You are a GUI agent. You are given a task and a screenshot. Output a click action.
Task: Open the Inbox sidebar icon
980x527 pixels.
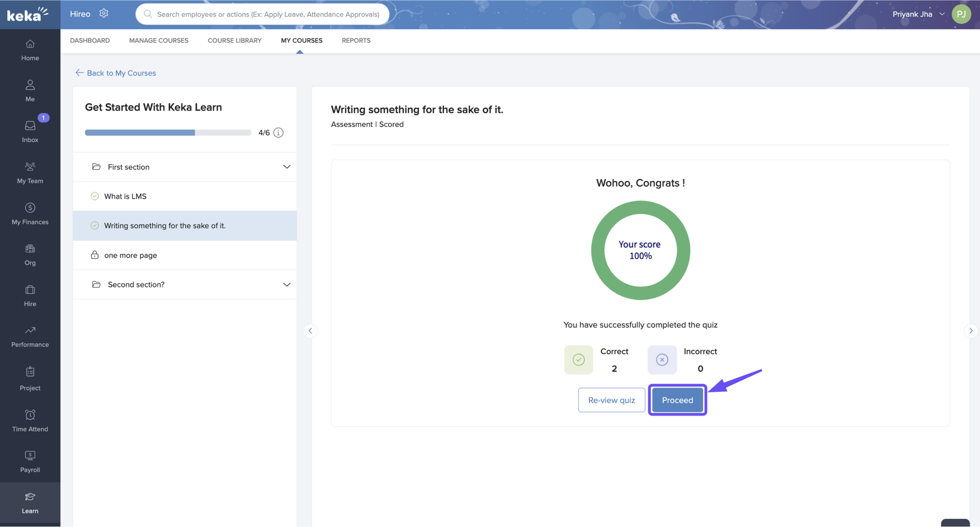click(x=30, y=126)
